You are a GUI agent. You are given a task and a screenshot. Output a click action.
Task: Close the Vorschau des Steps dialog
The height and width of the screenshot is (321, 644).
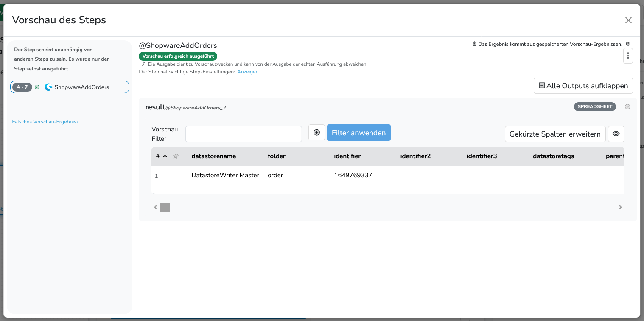click(x=628, y=20)
